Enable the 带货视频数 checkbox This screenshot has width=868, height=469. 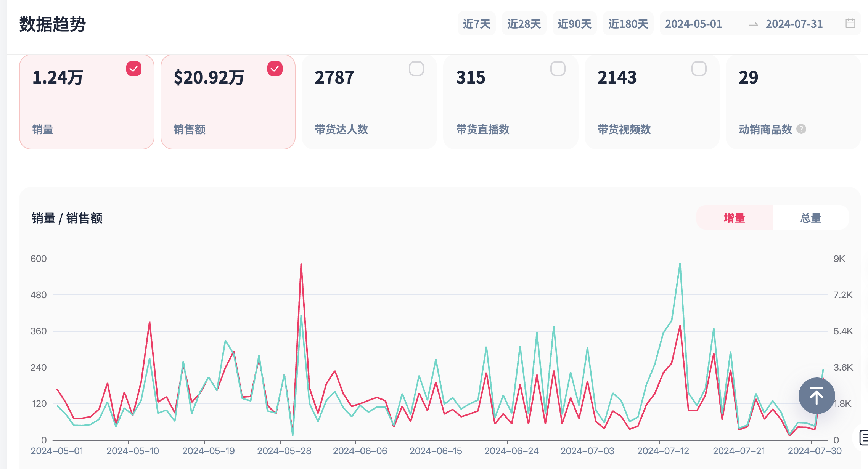tap(699, 69)
